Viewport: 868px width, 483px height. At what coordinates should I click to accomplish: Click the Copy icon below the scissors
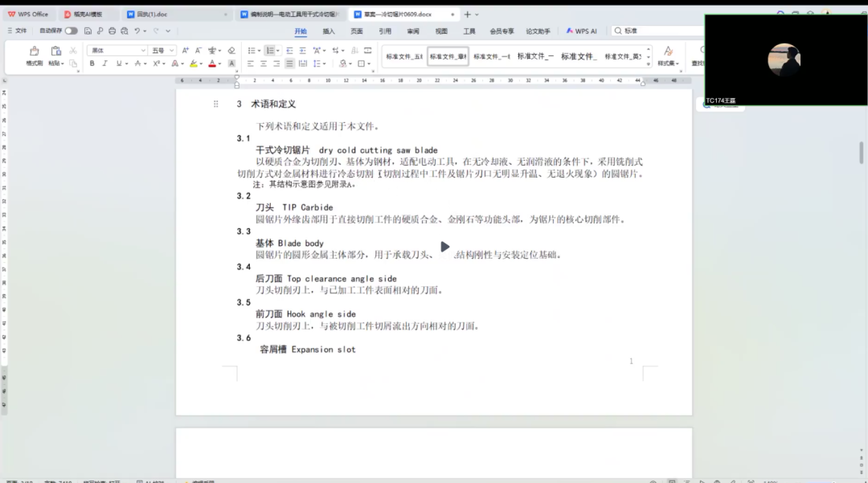click(72, 63)
